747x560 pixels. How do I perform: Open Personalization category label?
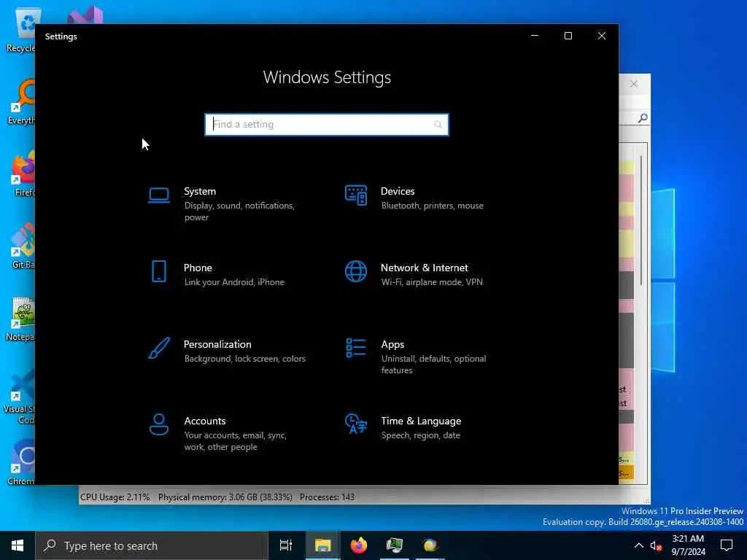[217, 344]
